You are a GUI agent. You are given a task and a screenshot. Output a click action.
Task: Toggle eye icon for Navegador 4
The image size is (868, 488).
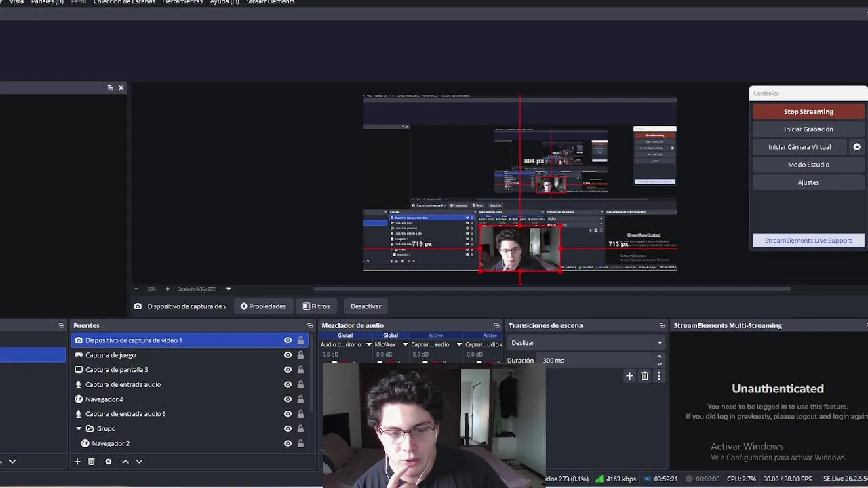point(288,399)
